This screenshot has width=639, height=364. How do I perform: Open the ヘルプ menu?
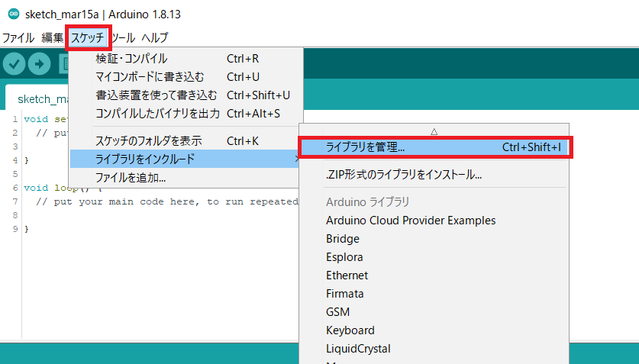coord(154,38)
